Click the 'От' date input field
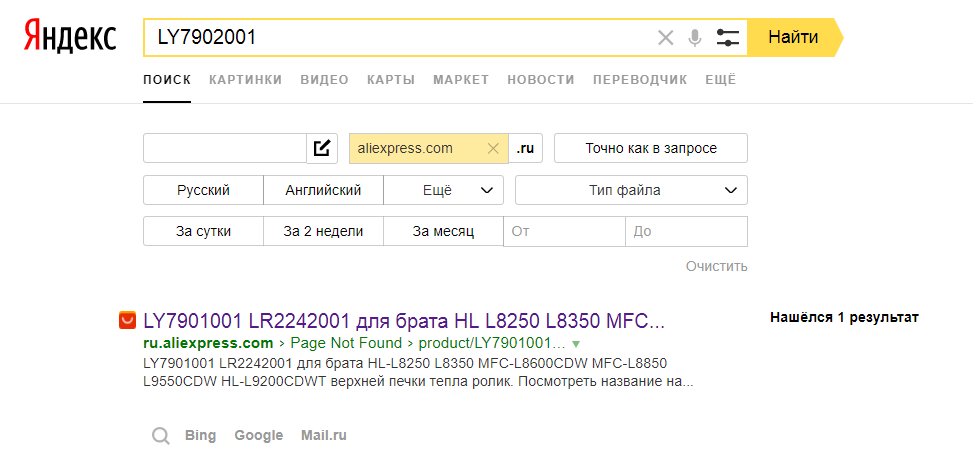The width and height of the screenshot is (973, 471). click(x=564, y=231)
